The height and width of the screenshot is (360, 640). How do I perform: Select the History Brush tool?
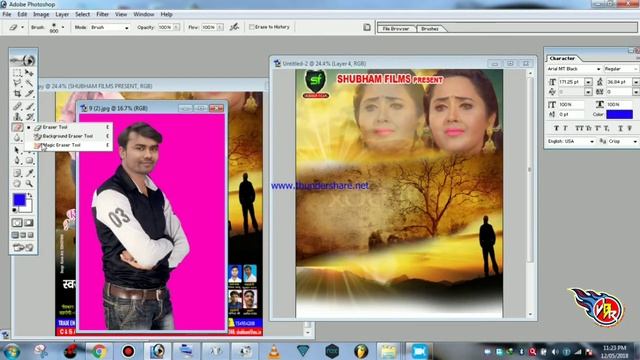(x=29, y=117)
